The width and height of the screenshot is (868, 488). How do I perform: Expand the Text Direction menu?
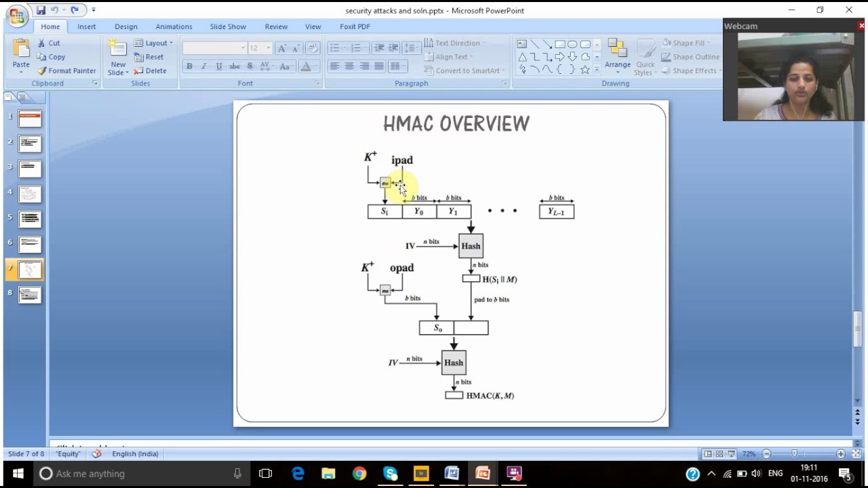tap(454, 43)
